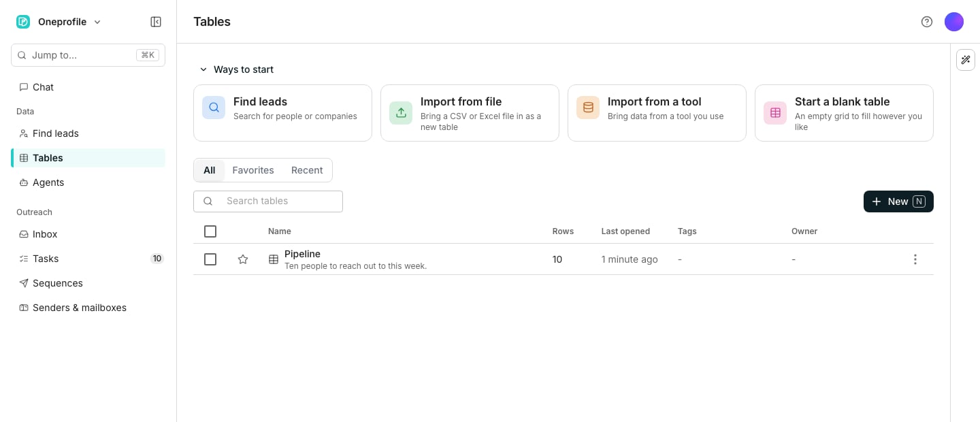Click the green upload icon on Import card
Viewport: 980px width, 422px height.
click(x=401, y=113)
